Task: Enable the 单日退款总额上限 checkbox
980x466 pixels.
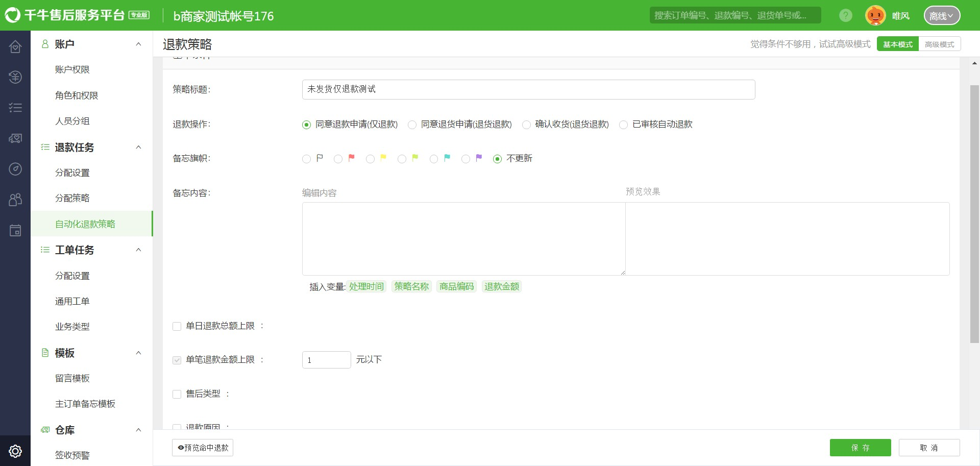Action: pos(177,327)
